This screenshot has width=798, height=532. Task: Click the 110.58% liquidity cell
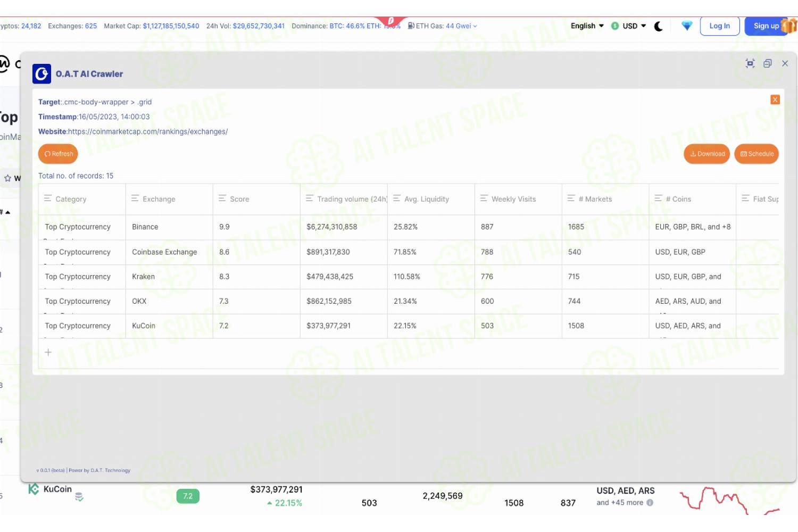point(431,277)
